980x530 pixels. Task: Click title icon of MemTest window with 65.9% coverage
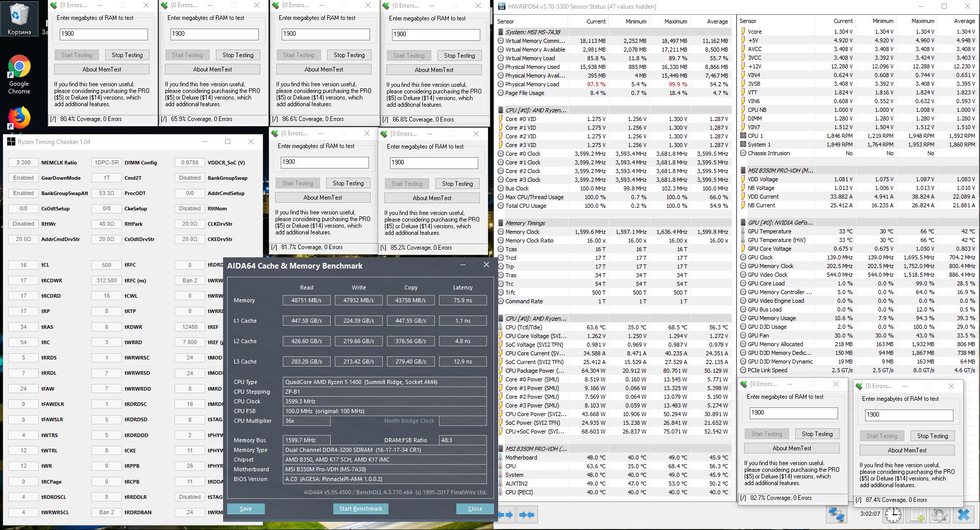164,5
